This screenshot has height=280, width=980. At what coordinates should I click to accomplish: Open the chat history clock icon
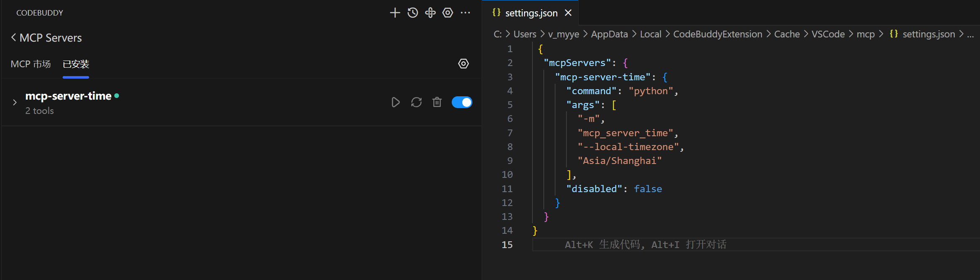pyautogui.click(x=413, y=13)
